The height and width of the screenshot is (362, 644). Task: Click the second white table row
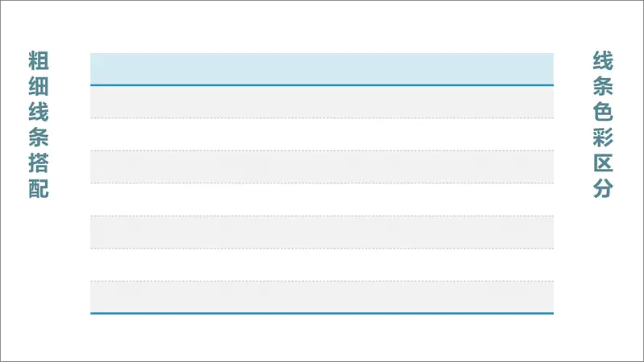(322, 200)
